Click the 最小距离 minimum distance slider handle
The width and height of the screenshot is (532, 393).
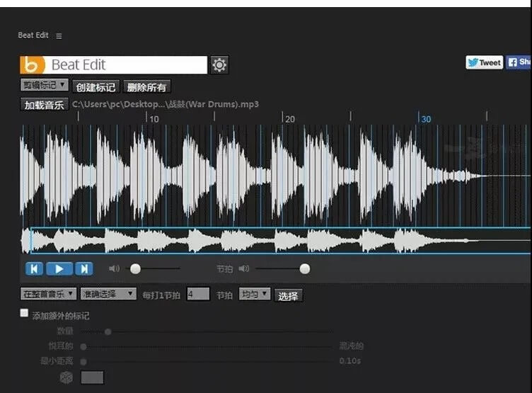pyautogui.click(x=83, y=362)
